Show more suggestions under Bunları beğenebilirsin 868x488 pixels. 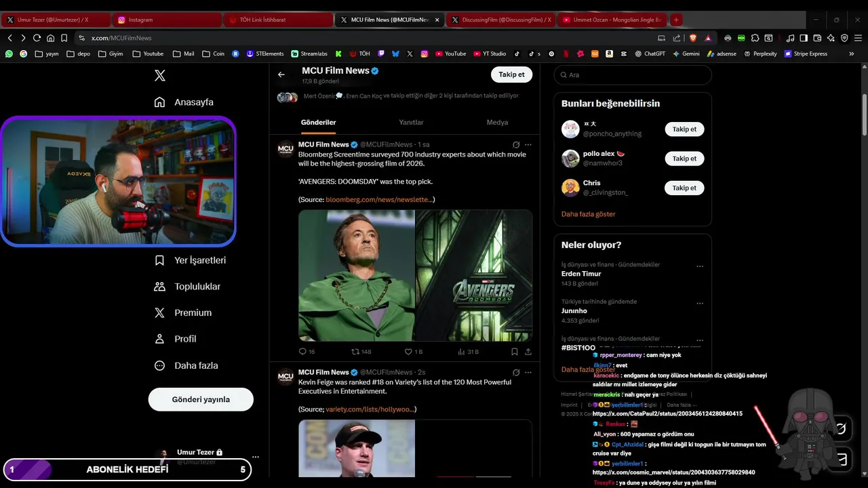[x=588, y=214]
